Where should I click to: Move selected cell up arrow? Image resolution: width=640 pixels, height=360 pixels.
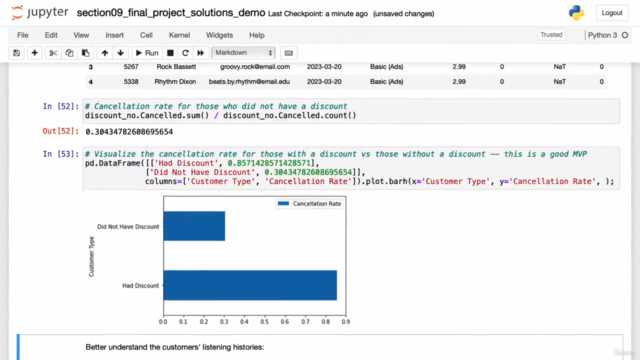[x=105, y=53]
